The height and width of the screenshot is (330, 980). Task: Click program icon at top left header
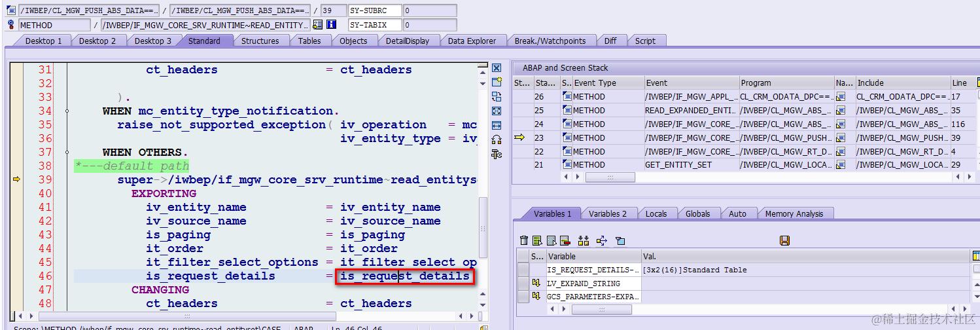(x=10, y=10)
